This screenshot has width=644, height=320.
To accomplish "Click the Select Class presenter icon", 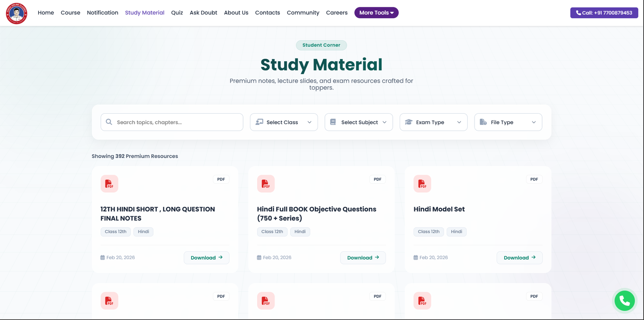I will tap(259, 122).
